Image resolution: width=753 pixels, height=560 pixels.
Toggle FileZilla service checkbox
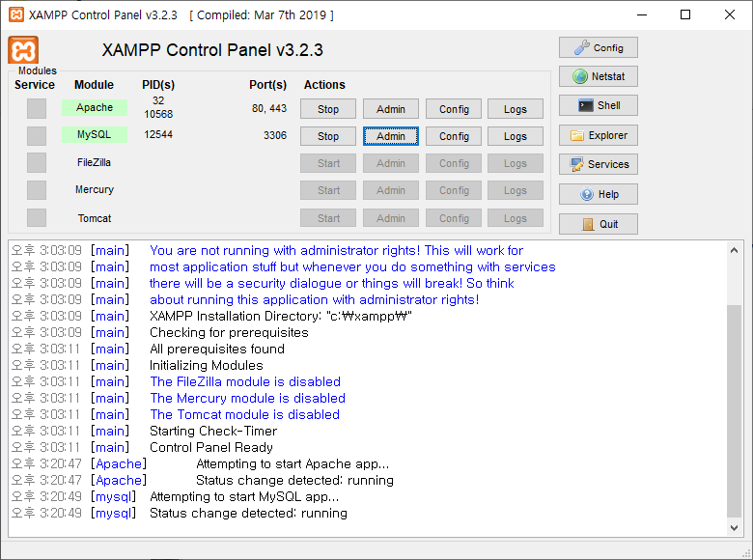coord(37,163)
